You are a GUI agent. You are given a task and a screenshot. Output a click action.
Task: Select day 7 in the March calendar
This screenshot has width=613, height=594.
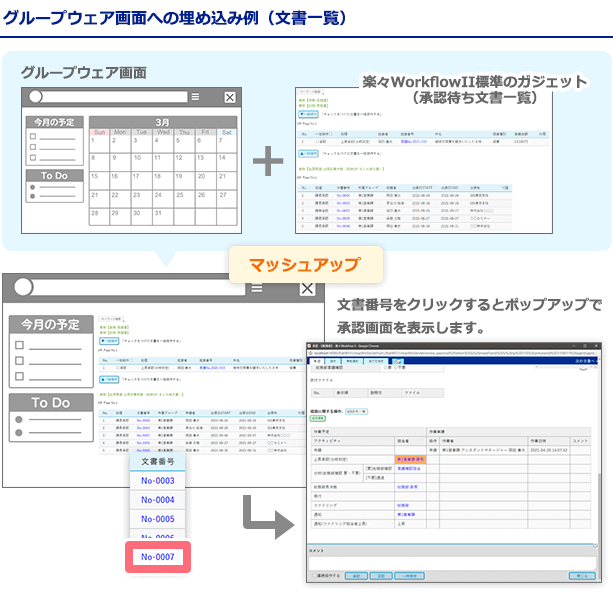[227, 144]
